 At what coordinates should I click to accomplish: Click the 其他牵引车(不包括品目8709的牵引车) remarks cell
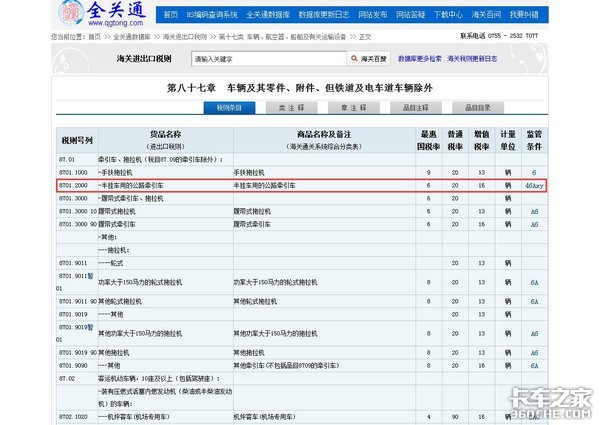324,366
